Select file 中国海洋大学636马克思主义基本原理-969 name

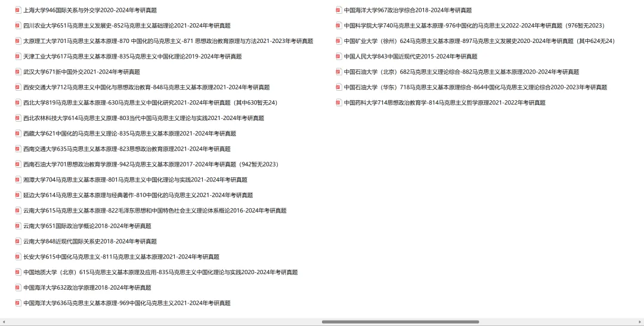click(x=127, y=303)
